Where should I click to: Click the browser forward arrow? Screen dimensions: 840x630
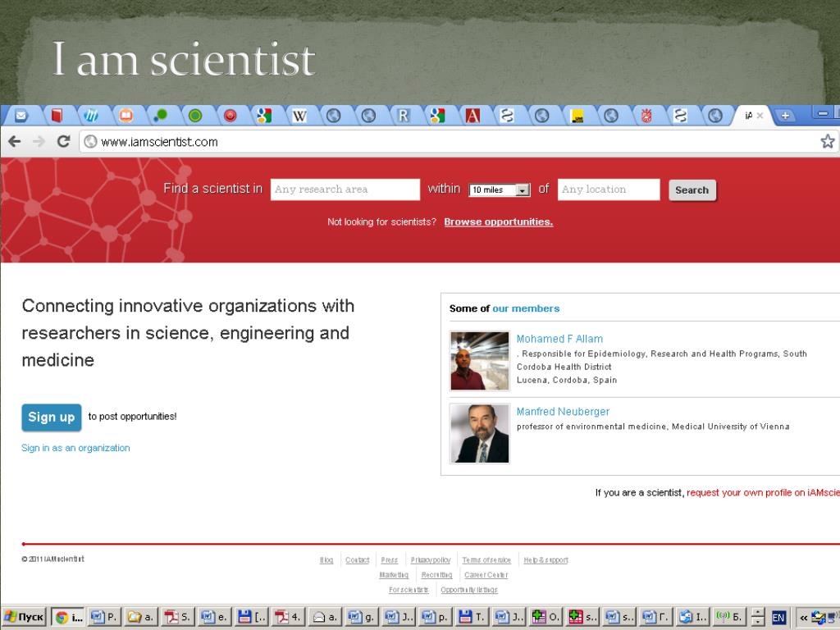pos(39,141)
